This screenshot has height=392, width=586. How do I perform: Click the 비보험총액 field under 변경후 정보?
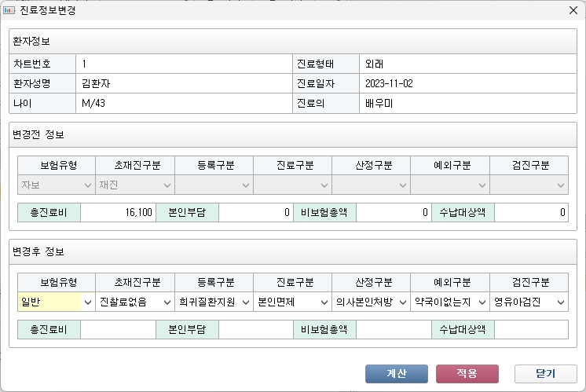pyautogui.click(x=393, y=330)
